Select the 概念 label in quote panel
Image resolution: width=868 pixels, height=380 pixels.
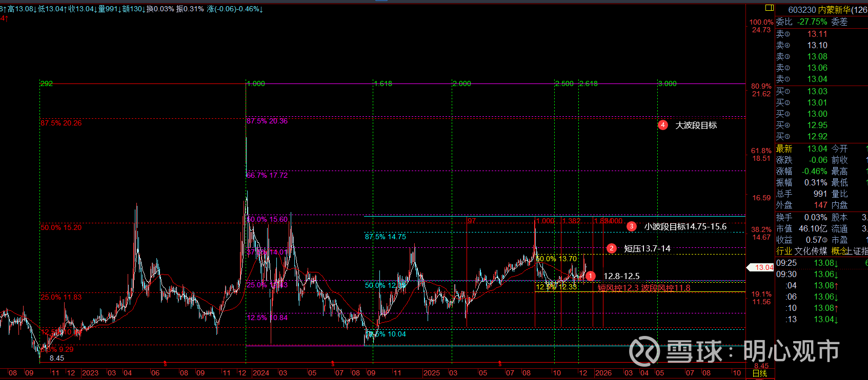[x=839, y=251]
